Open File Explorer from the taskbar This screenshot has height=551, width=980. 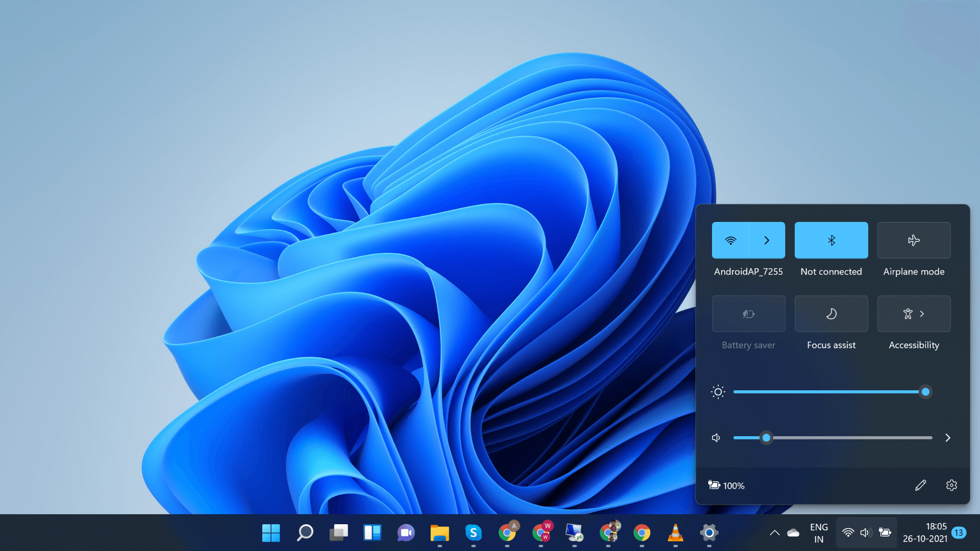pyautogui.click(x=439, y=533)
